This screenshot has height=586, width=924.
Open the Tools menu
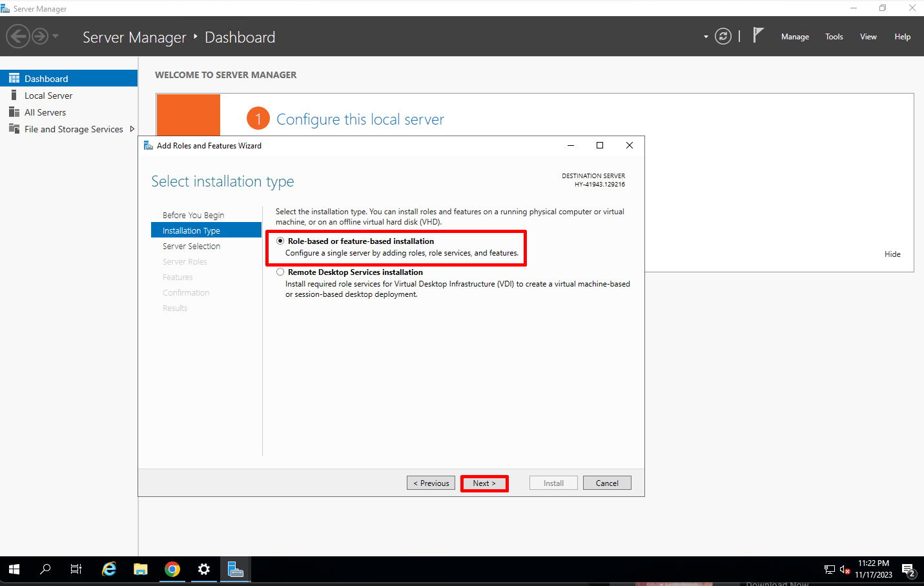pos(834,36)
